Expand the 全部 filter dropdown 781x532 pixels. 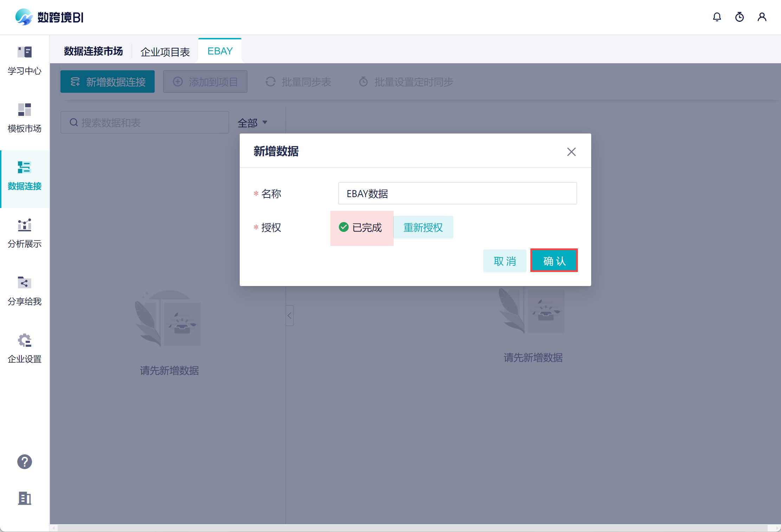pyautogui.click(x=252, y=123)
